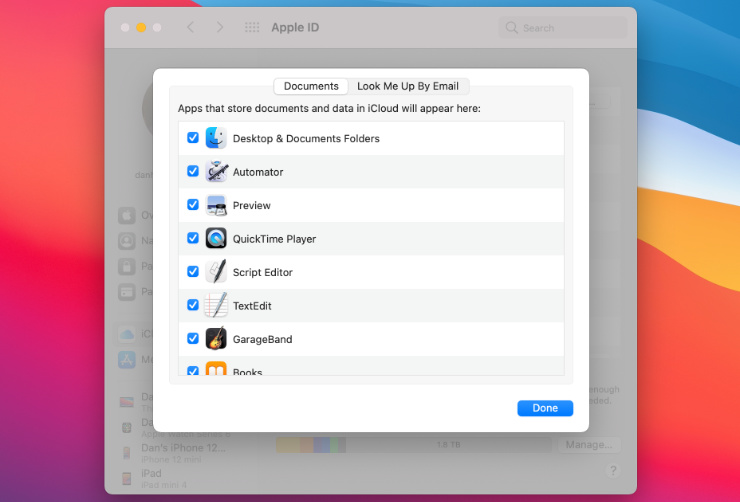Click the iCloud storage usage bar
This screenshot has width=740, height=502.
point(413,445)
